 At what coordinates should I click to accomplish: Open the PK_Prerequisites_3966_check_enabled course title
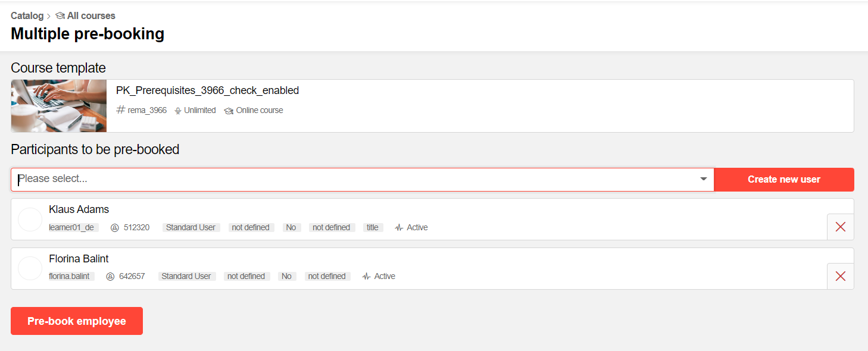pyautogui.click(x=207, y=91)
